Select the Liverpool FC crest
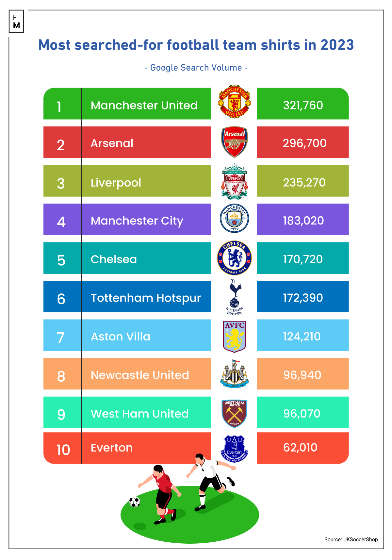The width and height of the screenshot is (392, 560). (234, 182)
